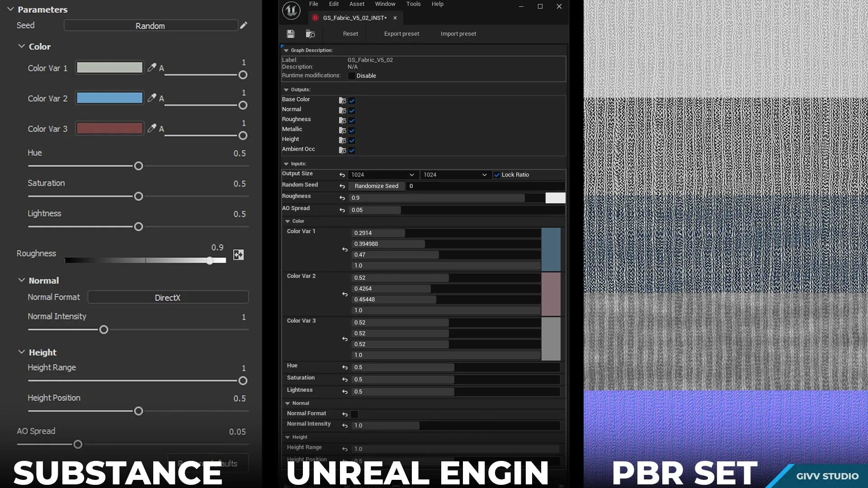Image resolution: width=868 pixels, height=488 pixels.
Task: Close the GS_Fabric_V5_02_INST tab
Action: click(395, 18)
